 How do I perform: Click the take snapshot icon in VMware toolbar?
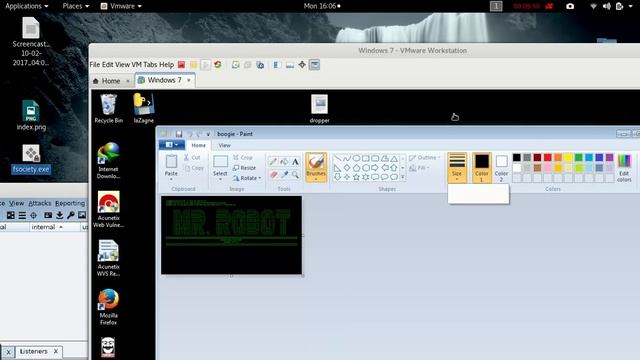click(236, 65)
